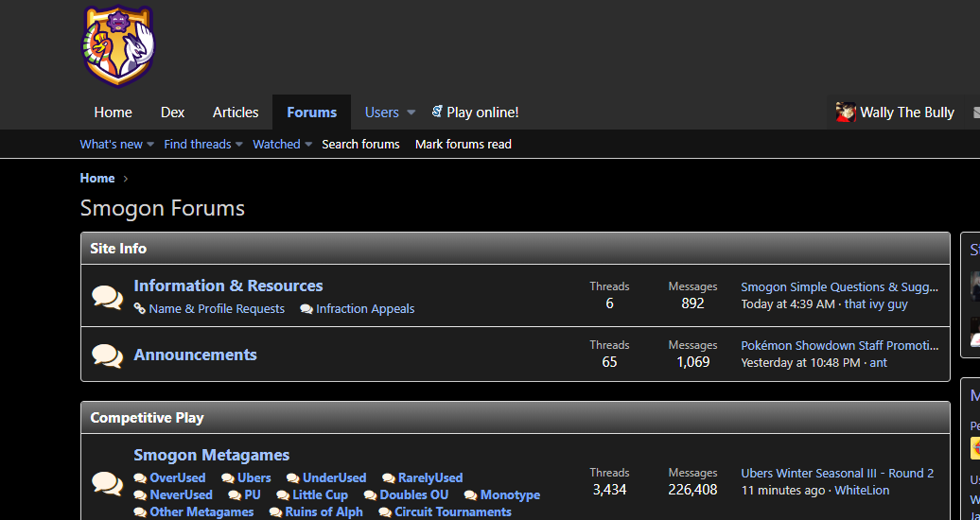Open the Information & Resources forum bubble icon
The width and height of the screenshot is (980, 520).
point(108,297)
